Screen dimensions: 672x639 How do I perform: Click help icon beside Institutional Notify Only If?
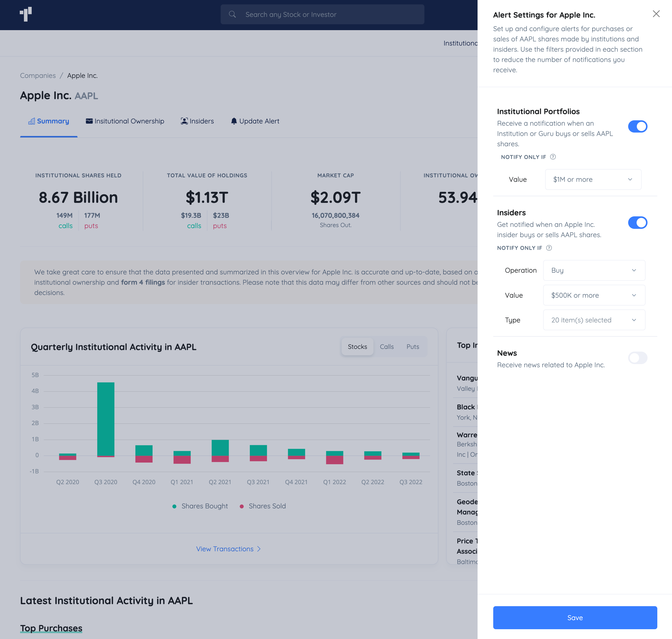point(553,157)
